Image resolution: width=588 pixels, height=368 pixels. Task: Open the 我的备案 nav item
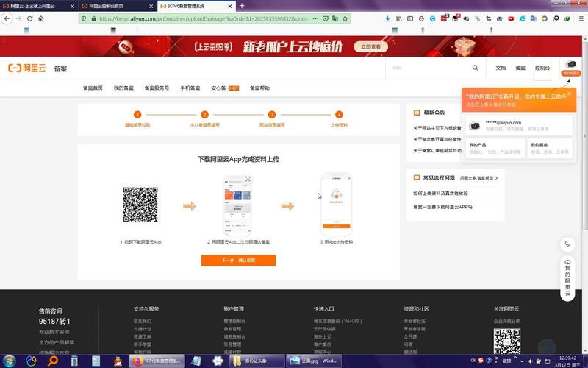pos(123,88)
